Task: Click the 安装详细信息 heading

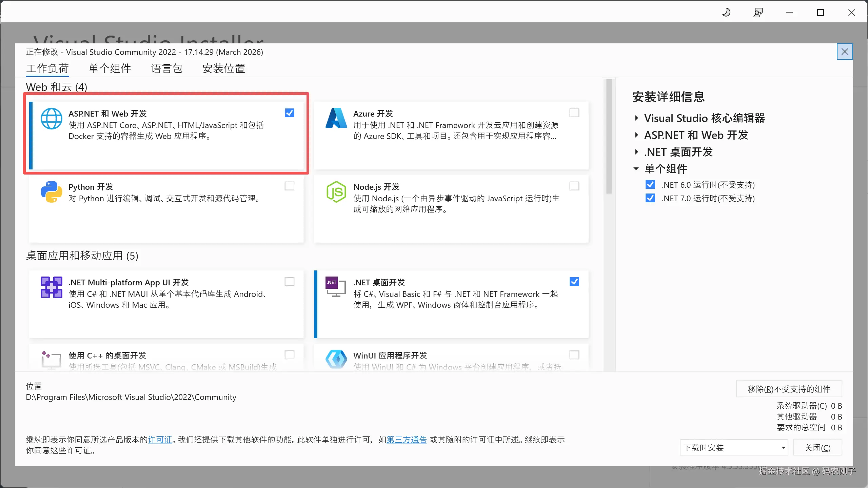Action: click(669, 97)
